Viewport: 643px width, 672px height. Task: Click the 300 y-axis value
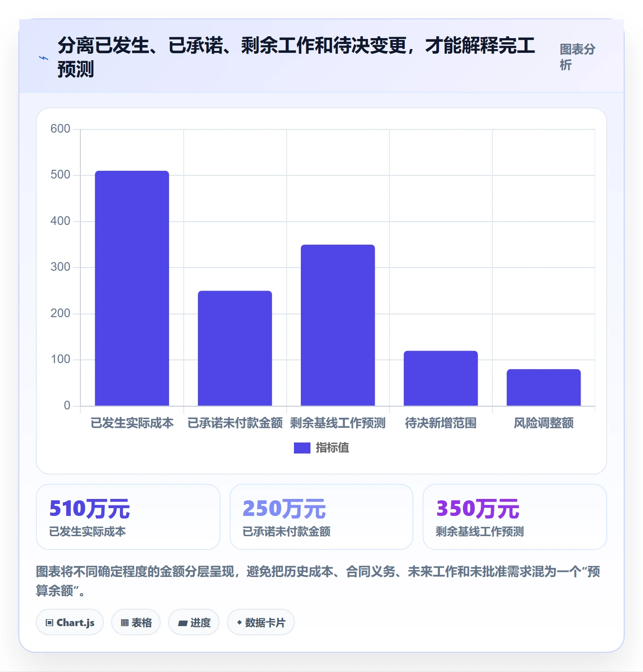point(60,267)
